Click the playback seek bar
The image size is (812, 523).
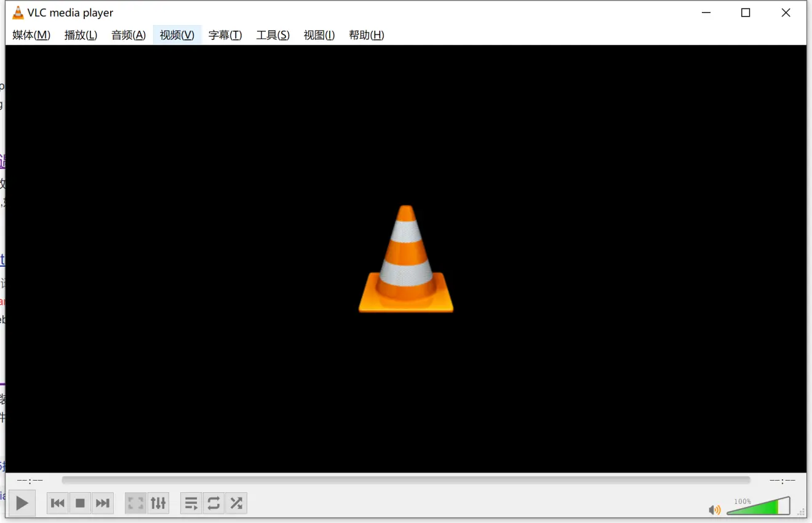click(x=406, y=480)
